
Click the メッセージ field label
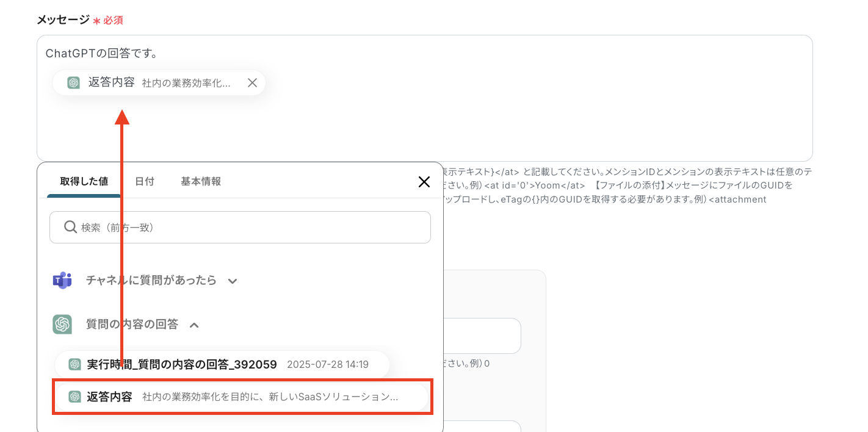click(x=63, y=20)
